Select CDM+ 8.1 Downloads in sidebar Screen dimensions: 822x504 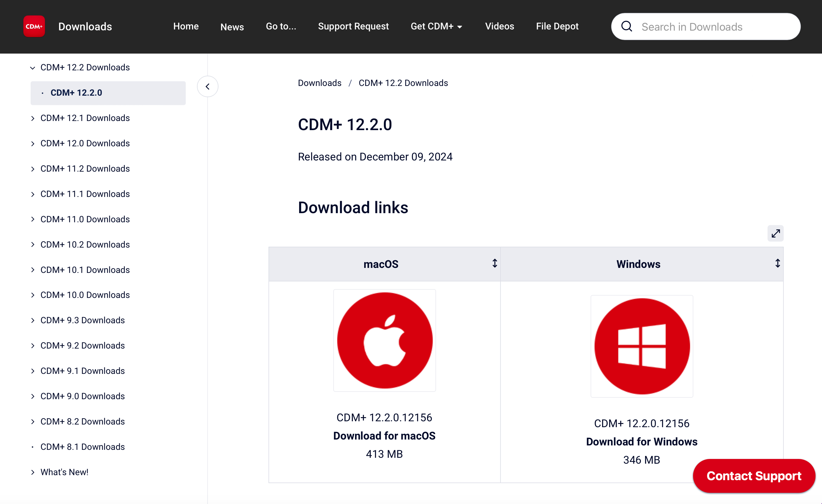pos(82,447)
